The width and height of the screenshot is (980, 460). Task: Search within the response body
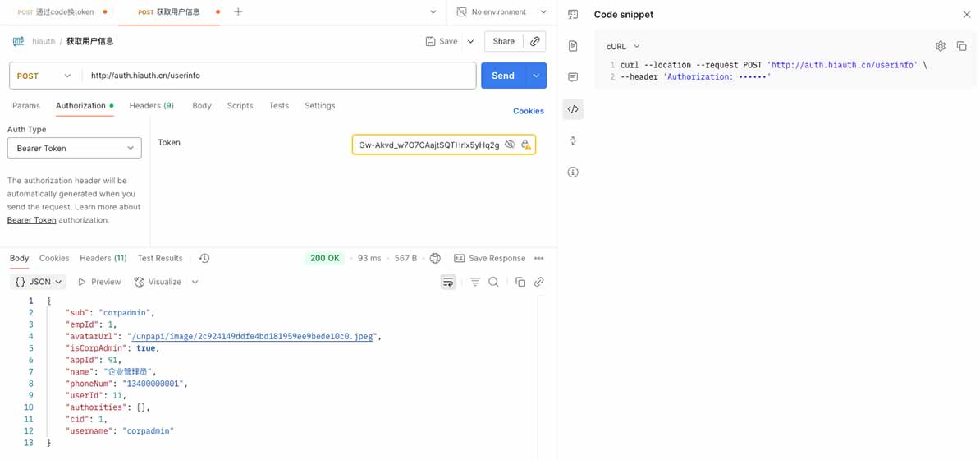coord(493,282)
